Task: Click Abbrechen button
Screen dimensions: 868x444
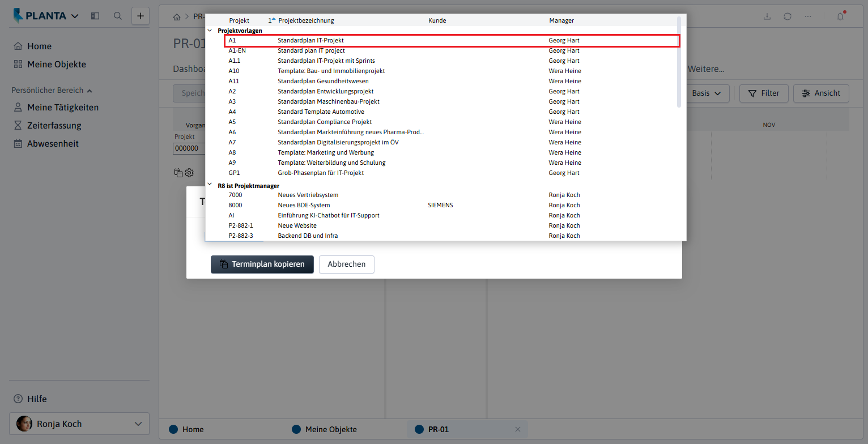Action: pos(347,264)
